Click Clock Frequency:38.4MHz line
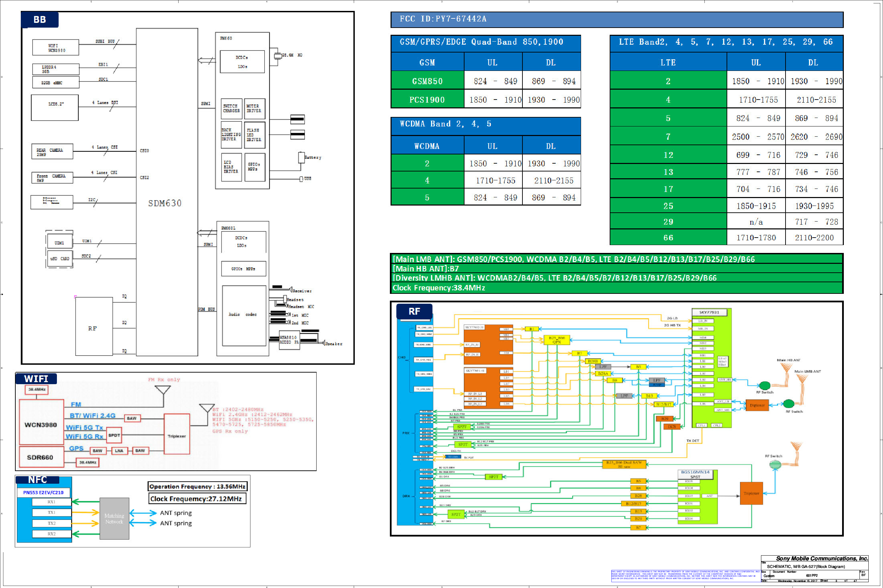Image resolution: width=883 pixels, height=588 pixels. click(x=617, y=288)
